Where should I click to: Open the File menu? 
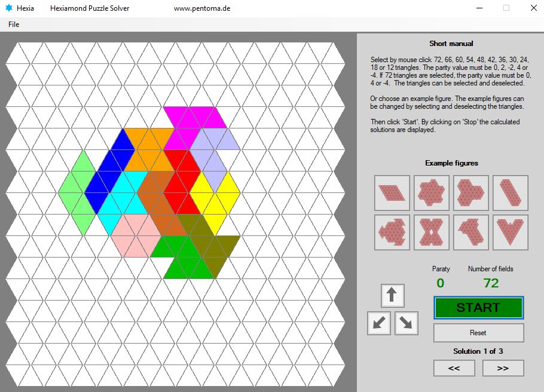pyautogui.click(x=14, y=24)
